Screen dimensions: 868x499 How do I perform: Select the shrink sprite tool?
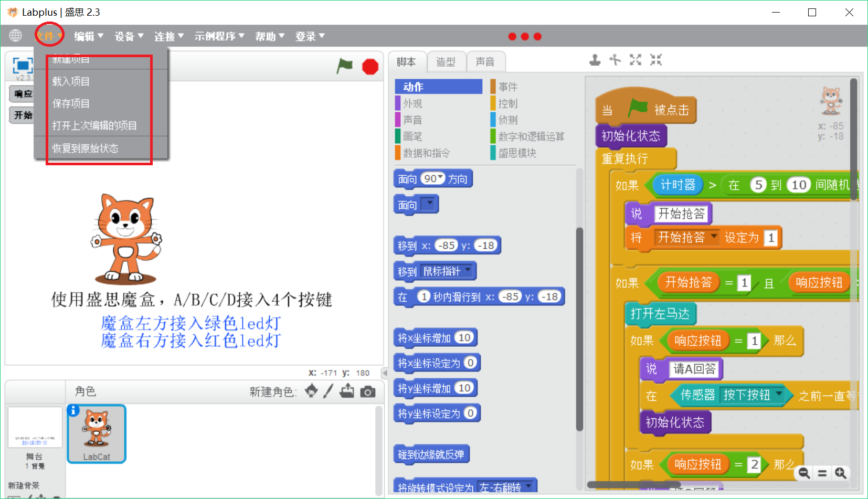coord(656,60)
